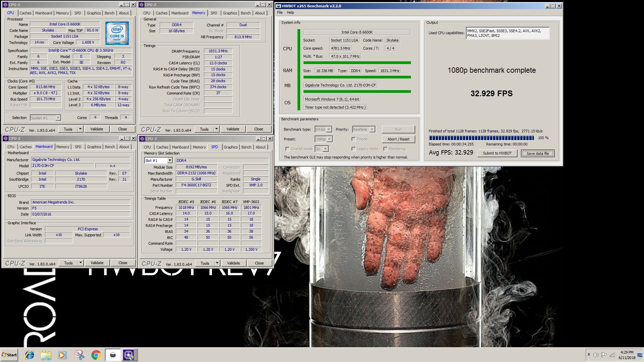Switch to About tab in SPD window
The width and height of the screenshot is (644, 362).
click(261, 147)
